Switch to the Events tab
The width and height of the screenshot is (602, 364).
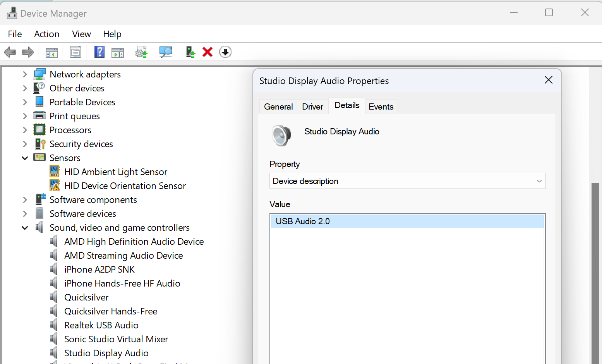pyautogui.click(x=381, y=106)
